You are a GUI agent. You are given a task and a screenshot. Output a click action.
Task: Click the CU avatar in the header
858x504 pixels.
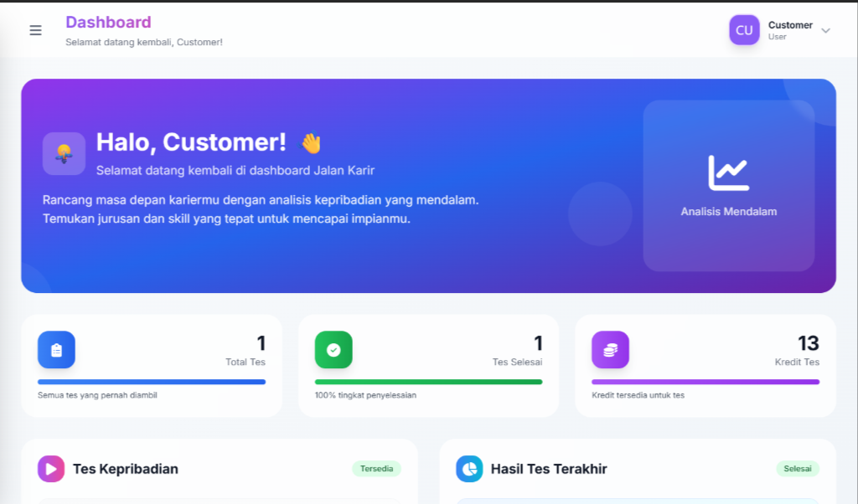pyautogui.click(x=744, y=30)
